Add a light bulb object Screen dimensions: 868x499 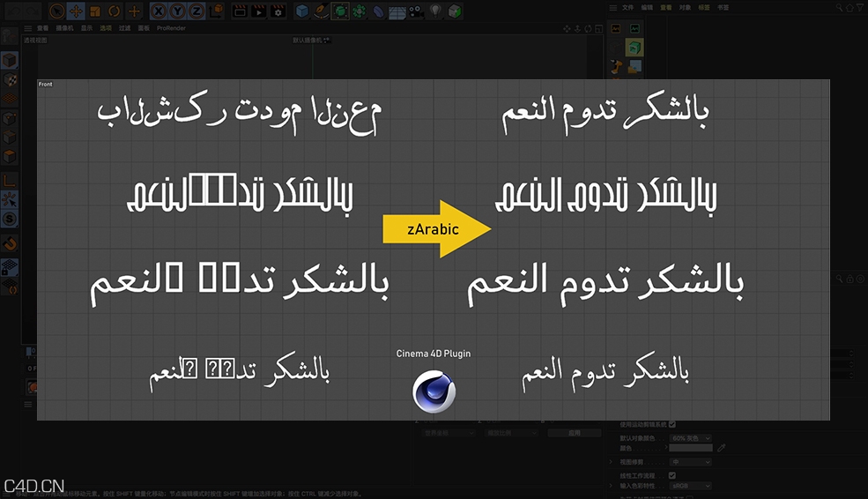pyautogui.click(x=435, y=11)
